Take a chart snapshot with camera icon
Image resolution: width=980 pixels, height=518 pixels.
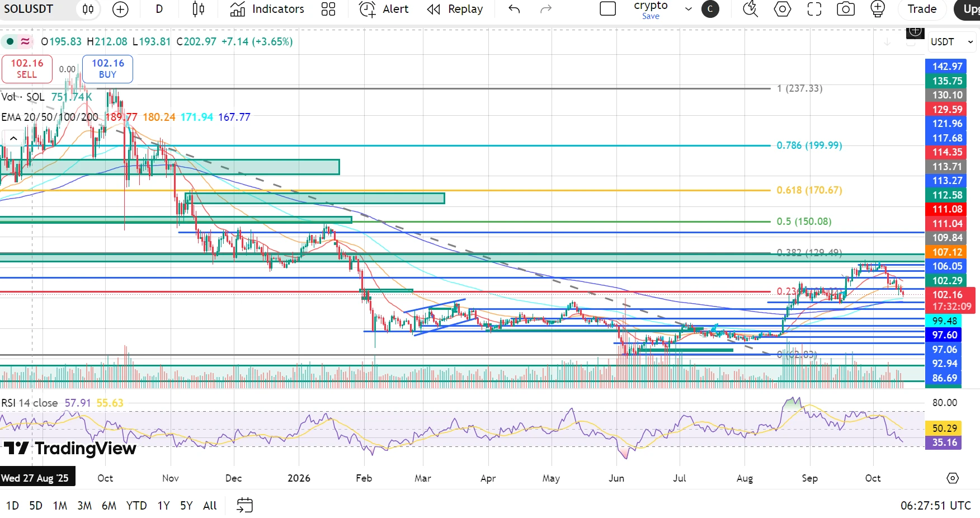(846, 9)
